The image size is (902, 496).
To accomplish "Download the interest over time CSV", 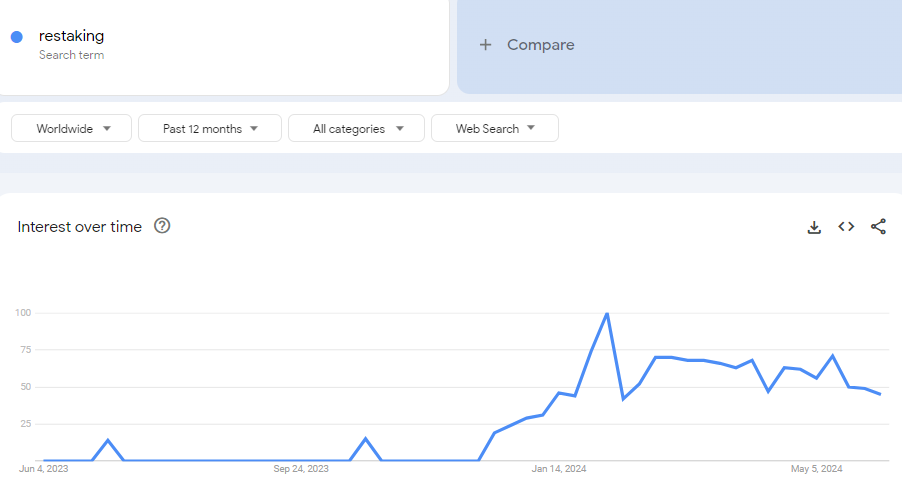I will click(814, 227).
